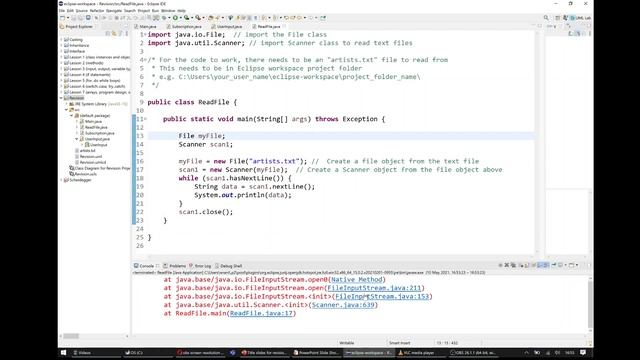Open the Navigate menu
Viewport: 640px width, 360px height.
(x=114, y=11)
